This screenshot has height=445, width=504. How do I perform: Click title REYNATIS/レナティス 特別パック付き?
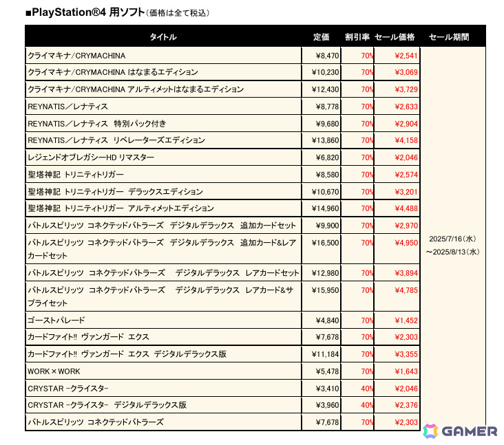[97, 124]
